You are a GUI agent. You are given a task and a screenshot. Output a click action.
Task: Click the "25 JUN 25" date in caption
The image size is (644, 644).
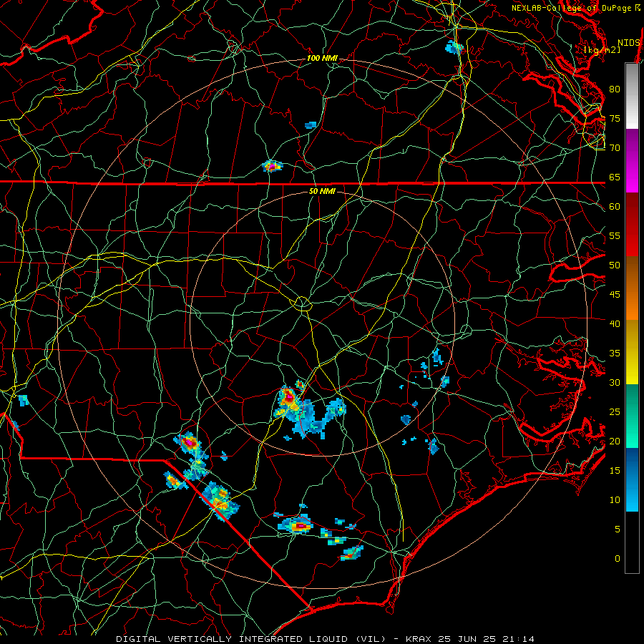pyautogui.click(x=467, y=639)
